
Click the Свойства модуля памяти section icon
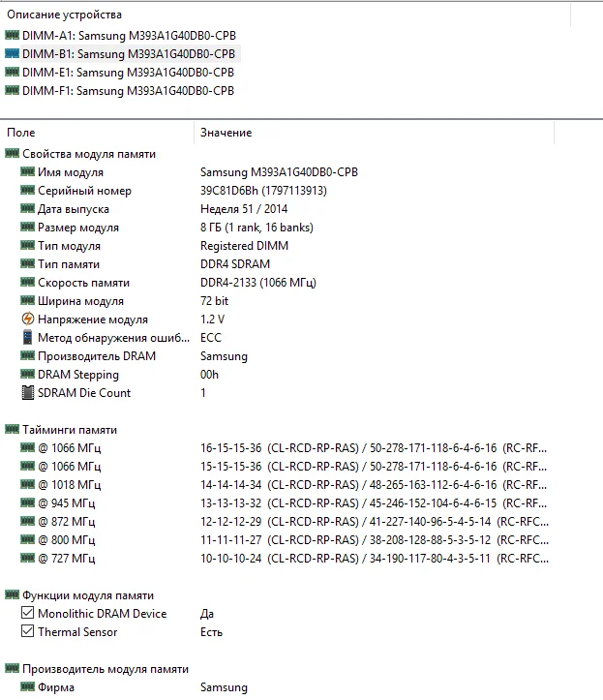[12, 154]
